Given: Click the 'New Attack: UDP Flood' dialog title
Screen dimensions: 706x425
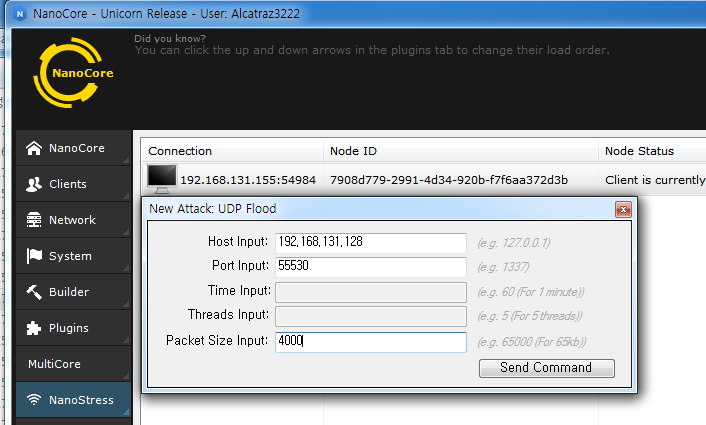Looking at the screenshot, I should tap(213, 208).
